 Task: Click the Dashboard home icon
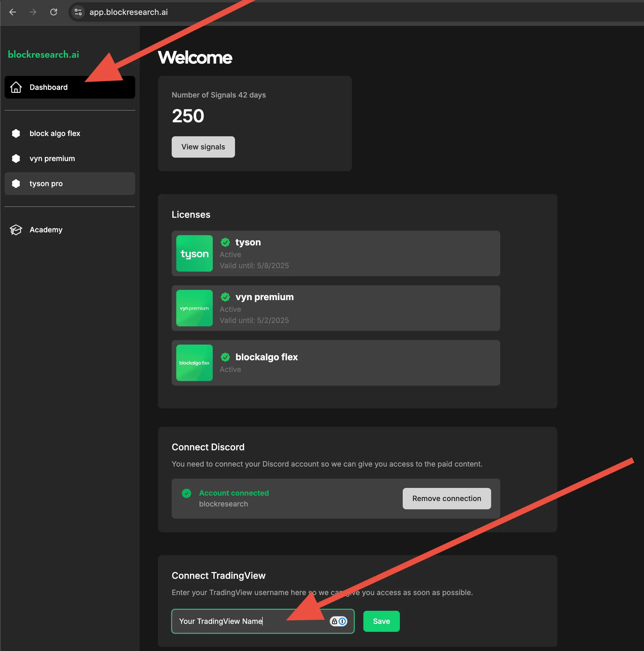[16, 87]
